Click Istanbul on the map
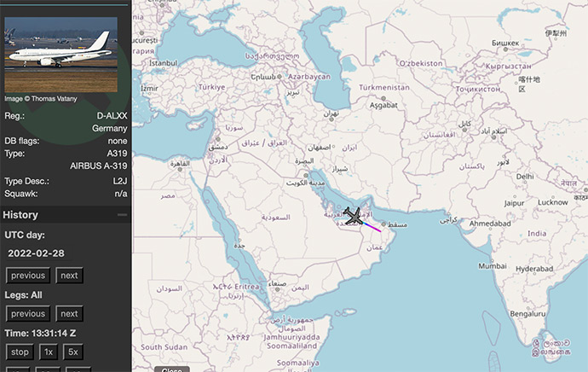This screenshot has height=372, width=588. click(163, 62)
